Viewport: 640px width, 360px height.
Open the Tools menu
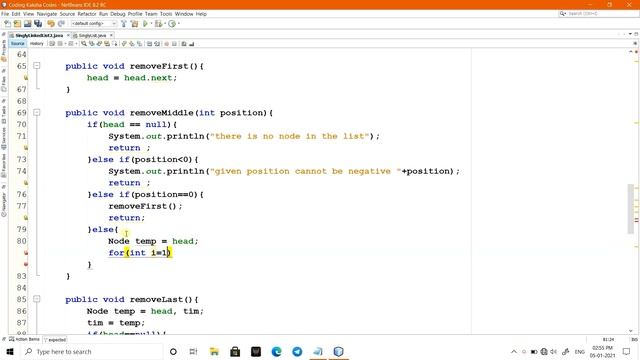(x=166, y=14)
